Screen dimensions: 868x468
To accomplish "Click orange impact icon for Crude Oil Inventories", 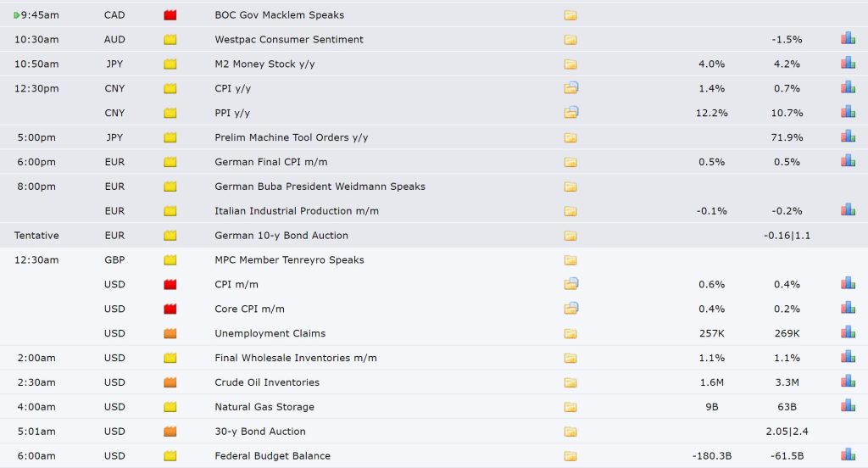I will coord(170,382).
